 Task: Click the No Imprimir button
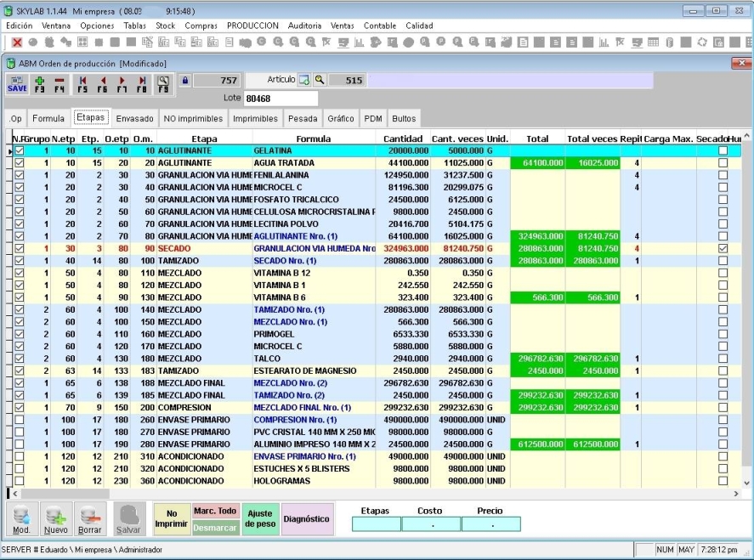pyautogui.click(x=172, y=518)
